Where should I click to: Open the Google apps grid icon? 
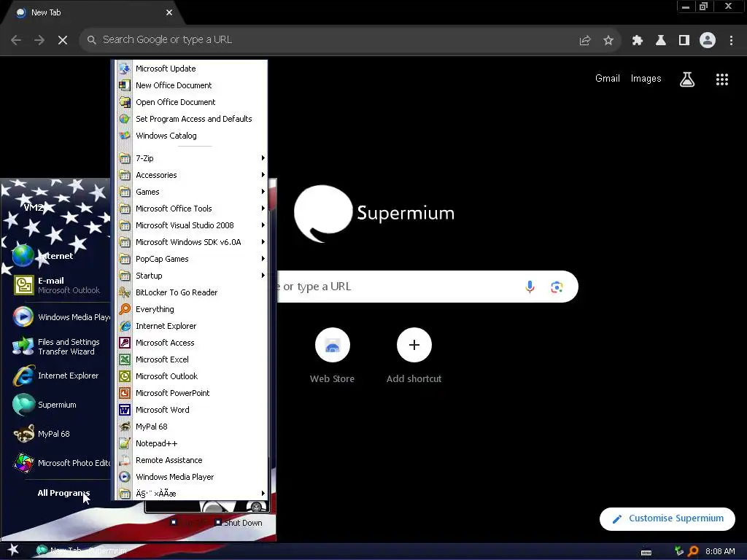(x=722, y=79)
